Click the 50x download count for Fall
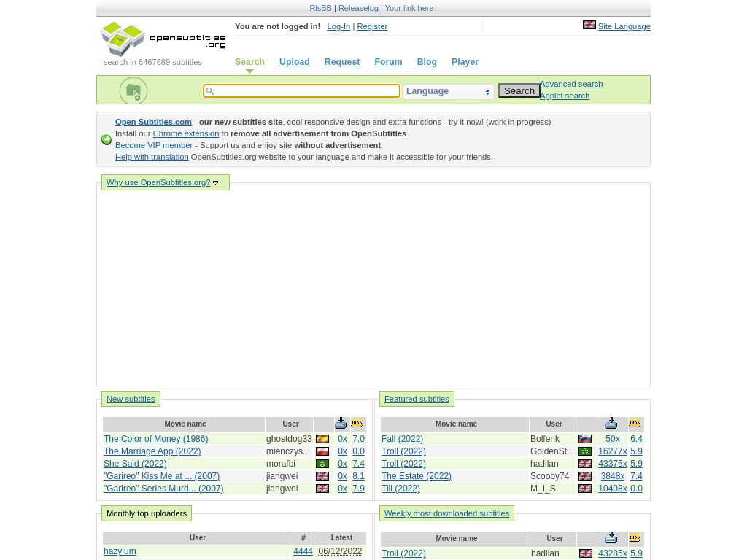This screenshot has height=560, width=747. (613, 439)
